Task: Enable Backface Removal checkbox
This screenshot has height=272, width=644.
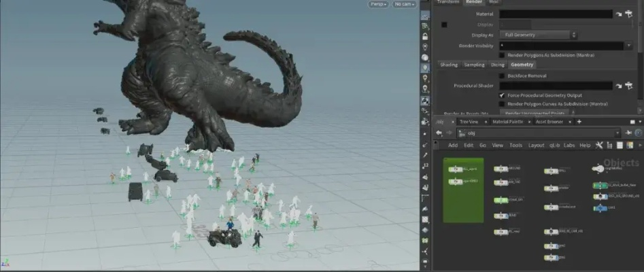Action: point(503,75)
